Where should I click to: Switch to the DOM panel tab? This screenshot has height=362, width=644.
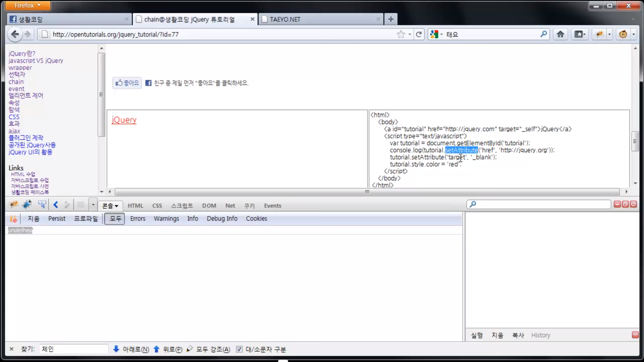tap(209, 205)
